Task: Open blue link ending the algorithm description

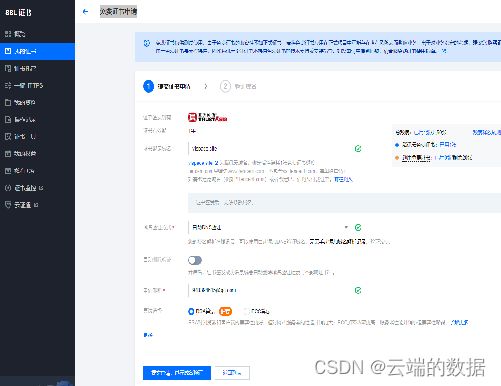Action: pyautogui.click(x=459, y=322)
